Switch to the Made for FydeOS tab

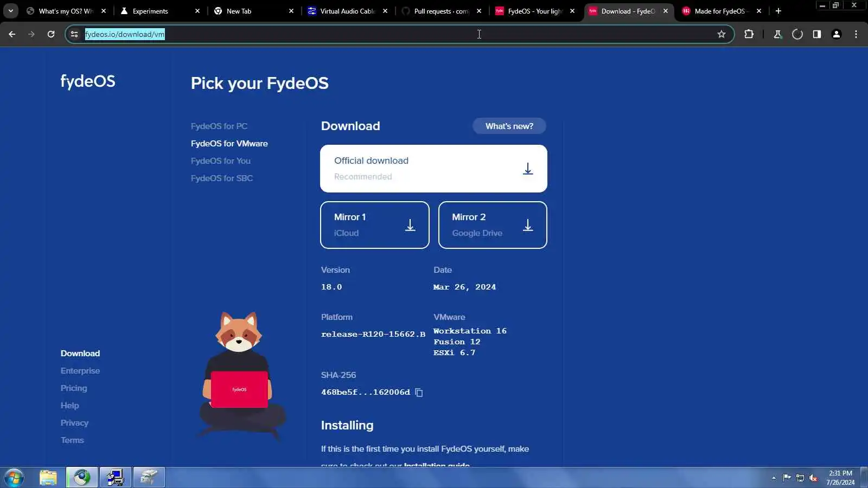(x=722, y=11)
